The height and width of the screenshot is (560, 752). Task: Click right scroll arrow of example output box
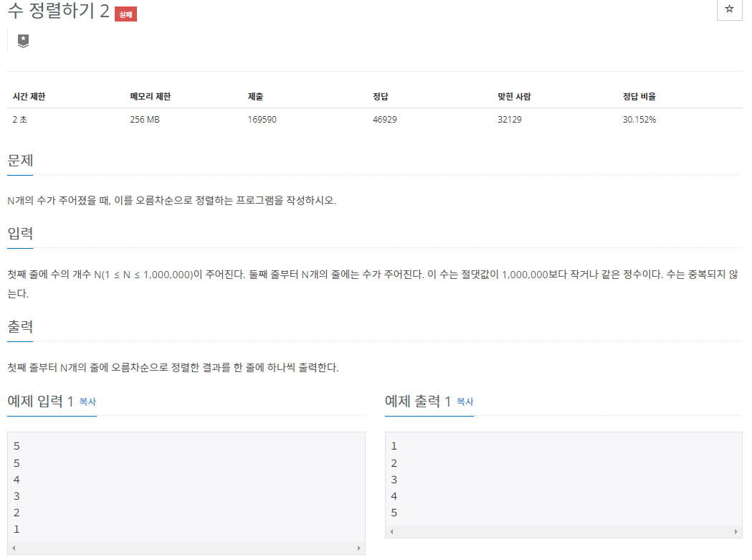pos(736,531)
